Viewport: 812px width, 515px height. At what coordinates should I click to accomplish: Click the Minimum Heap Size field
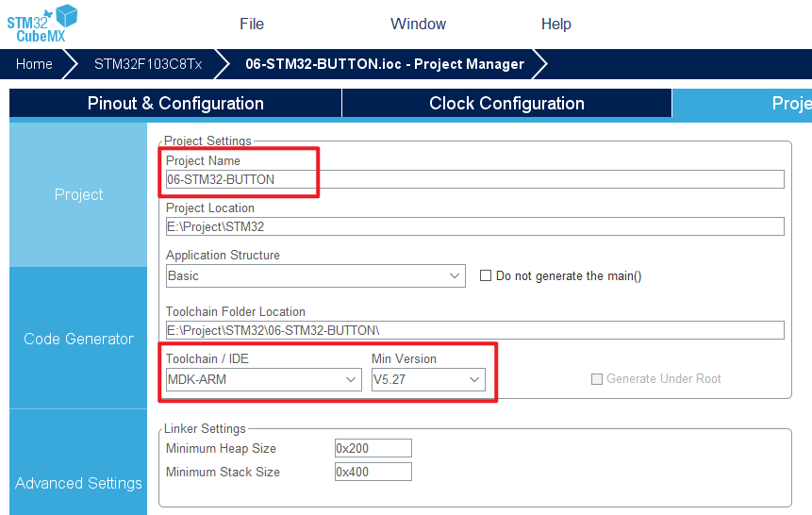click(x=373, y=448)
